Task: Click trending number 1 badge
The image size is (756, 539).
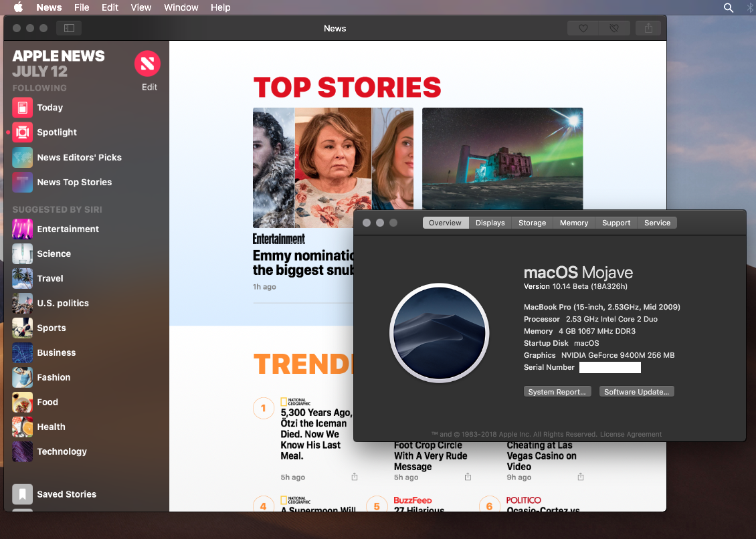Action: [263, 409]
